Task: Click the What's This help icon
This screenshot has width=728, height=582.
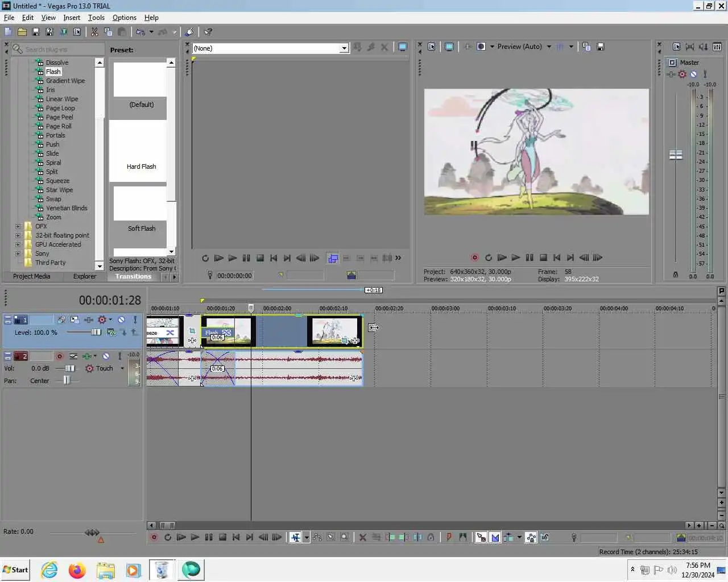Action: 208,32
